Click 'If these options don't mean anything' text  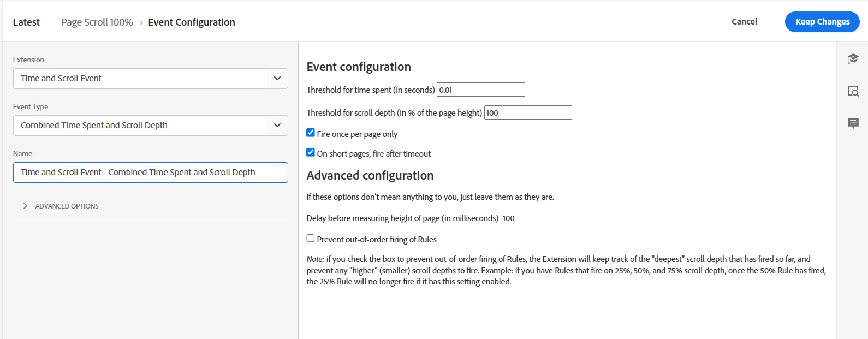point(430,197)
